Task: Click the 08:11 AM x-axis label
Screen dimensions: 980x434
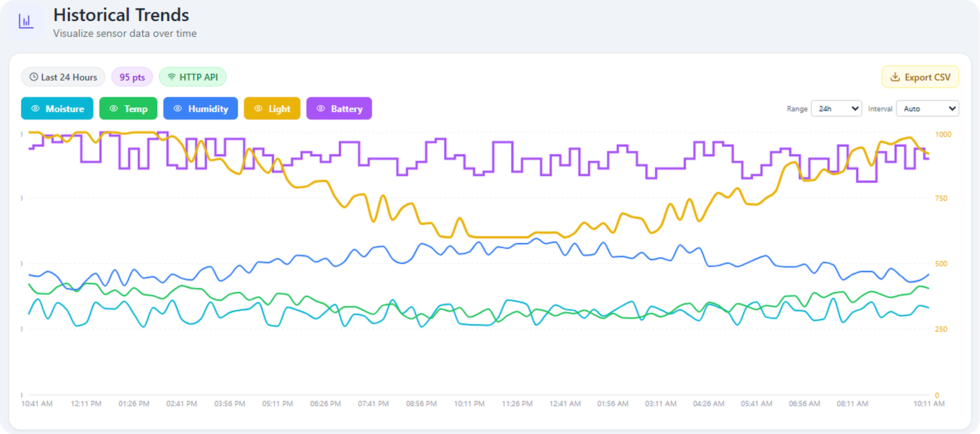Action: pyautogui.click(x=853, y=404)
